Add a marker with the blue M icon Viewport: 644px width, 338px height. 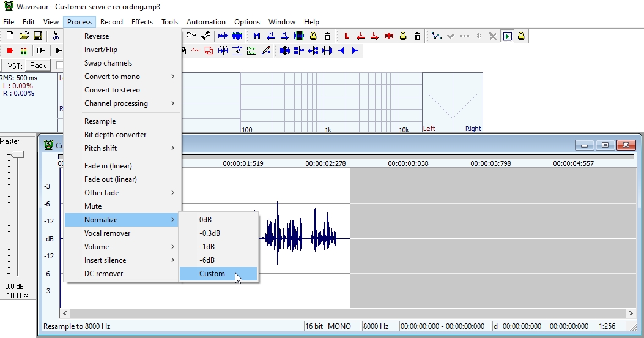[257, 36]
